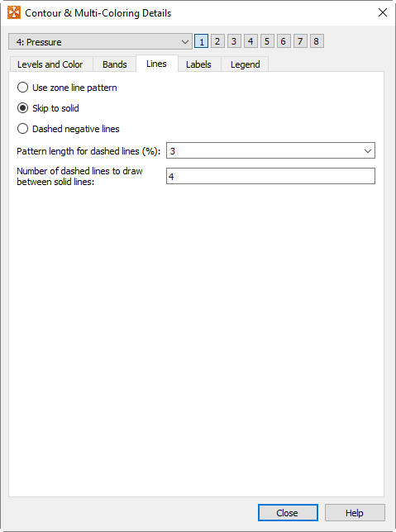The width and height of the screenshot is (396, 532).
Task: Switch to the Bands tab
Action: click(115, 64)
